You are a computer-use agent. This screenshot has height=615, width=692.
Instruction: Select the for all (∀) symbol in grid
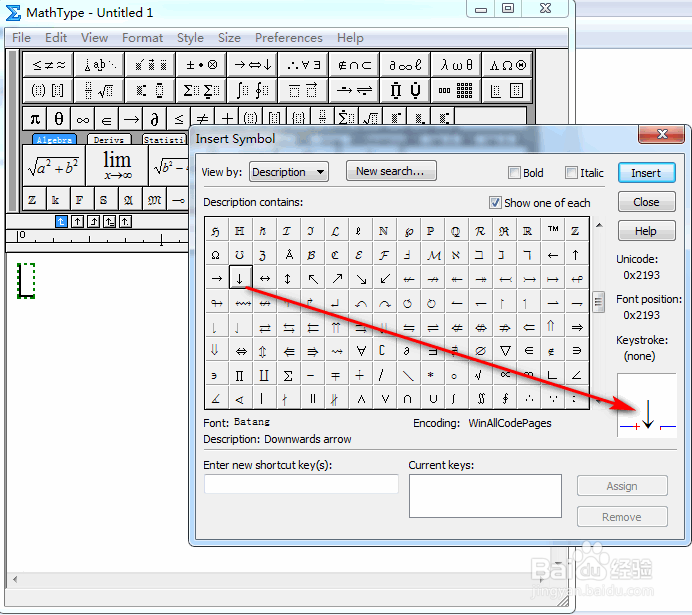[361, 351]
